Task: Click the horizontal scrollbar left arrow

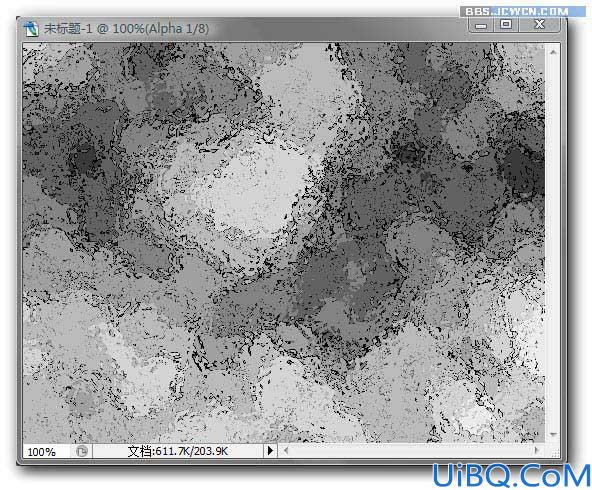Action: point(286,450)
